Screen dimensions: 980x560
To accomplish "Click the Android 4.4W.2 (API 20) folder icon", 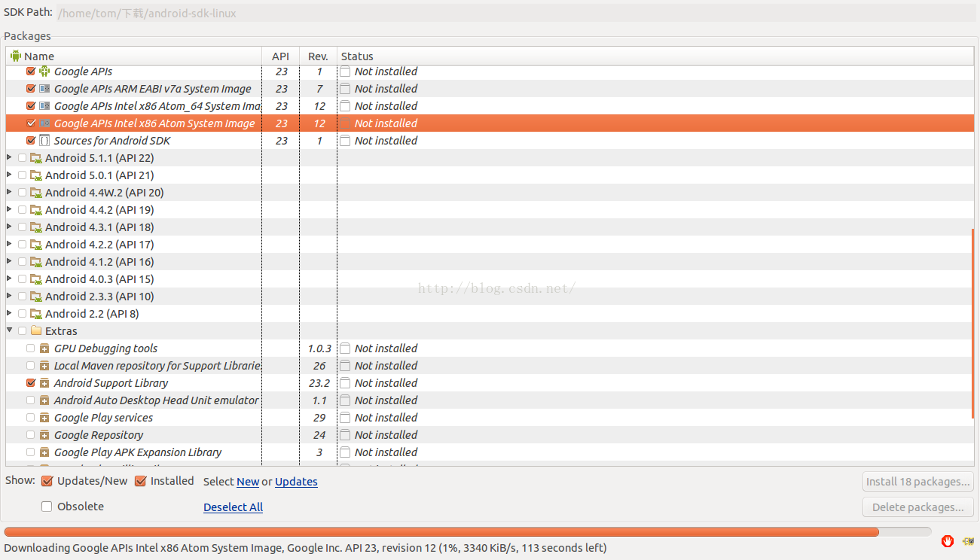I will pos(35,193).
